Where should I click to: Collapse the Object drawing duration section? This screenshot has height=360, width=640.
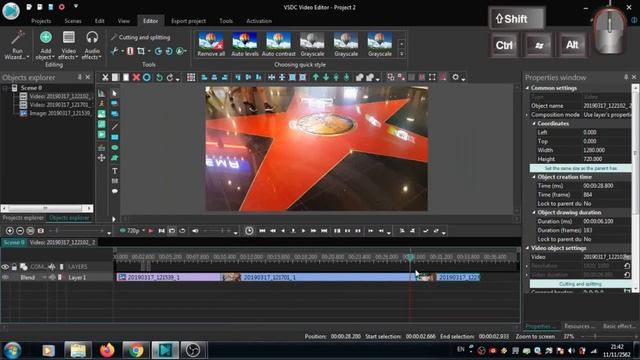click(x=534, y=213)
